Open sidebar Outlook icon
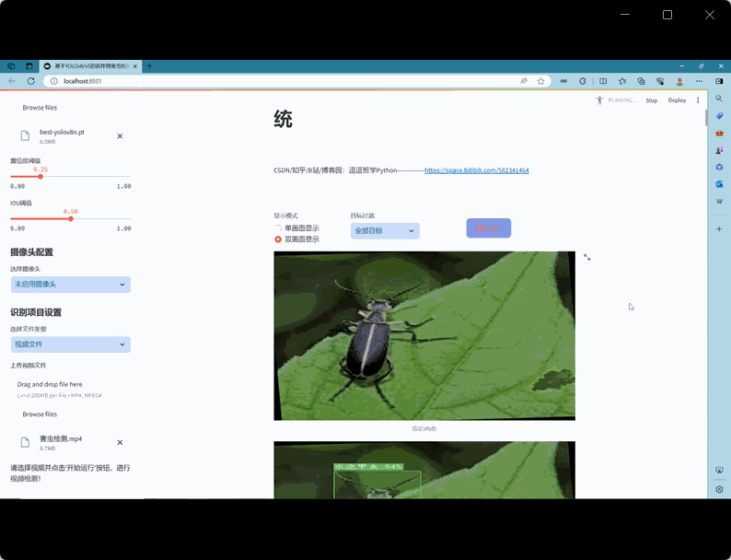 click(719, 184)
